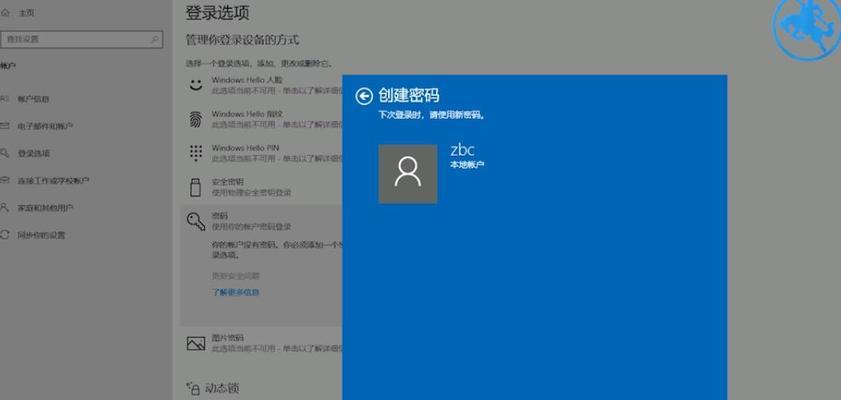The image size is (841, 400).
Task: Click the magnifier icon in the settings search box
Action: coord(154,39)
